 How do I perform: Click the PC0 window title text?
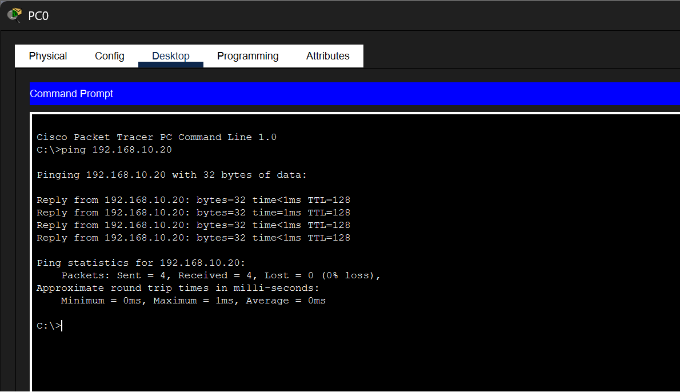[x=38, y=16]
